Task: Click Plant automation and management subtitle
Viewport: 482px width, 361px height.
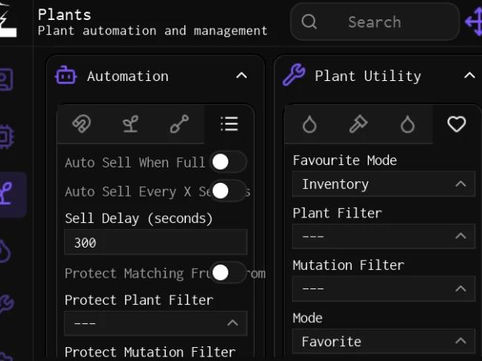Action: click(x=152, y=31)
